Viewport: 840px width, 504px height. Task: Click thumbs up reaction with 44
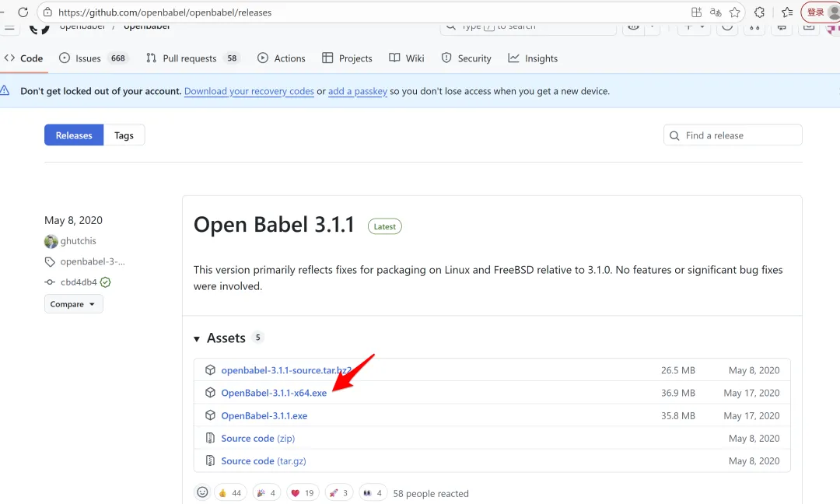(230, 493)
